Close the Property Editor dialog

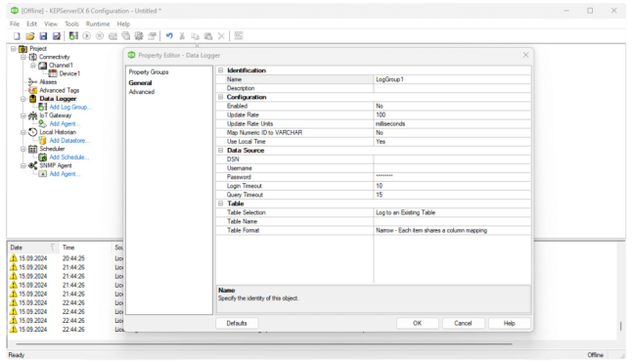click(x=525, y=55)
